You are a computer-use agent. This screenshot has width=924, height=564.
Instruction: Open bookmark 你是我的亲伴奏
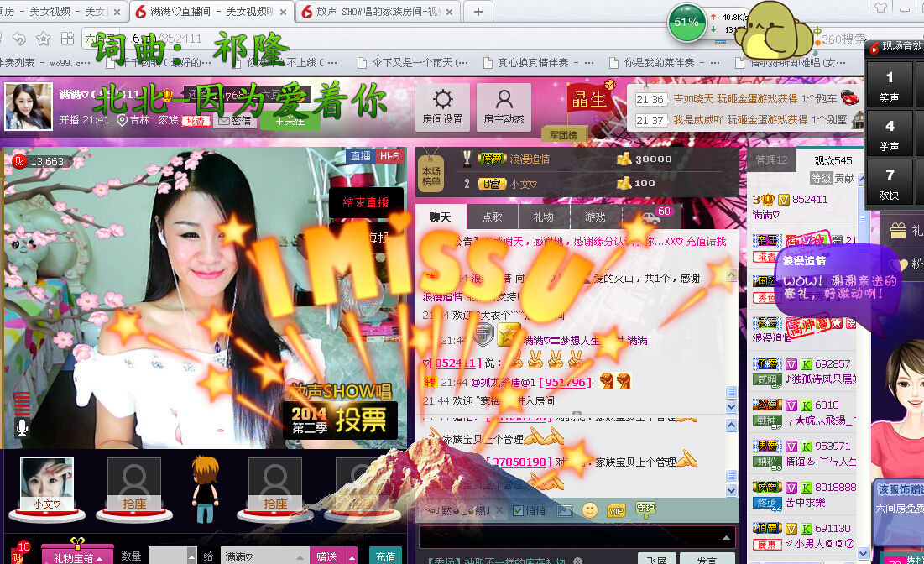664,62
